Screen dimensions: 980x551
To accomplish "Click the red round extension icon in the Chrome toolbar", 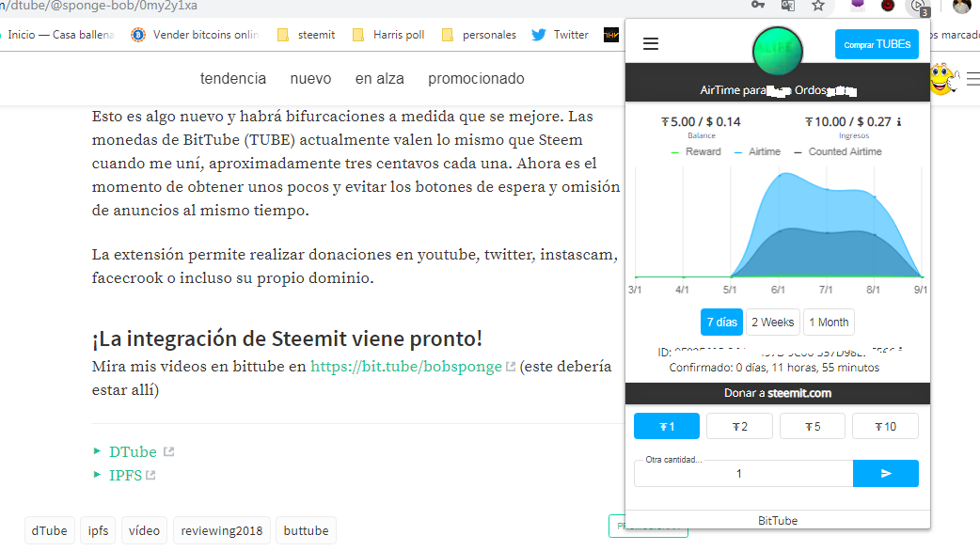I will [x=888, y=6].
